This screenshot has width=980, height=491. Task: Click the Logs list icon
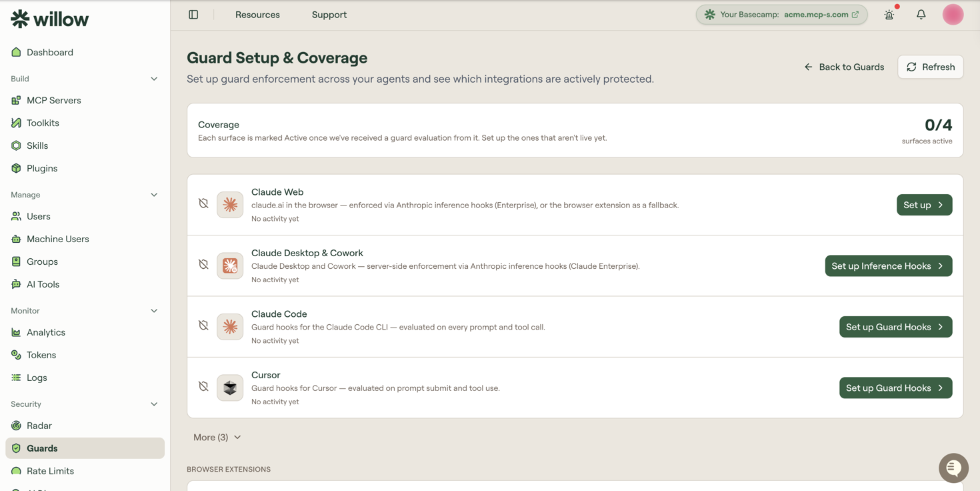16,378
